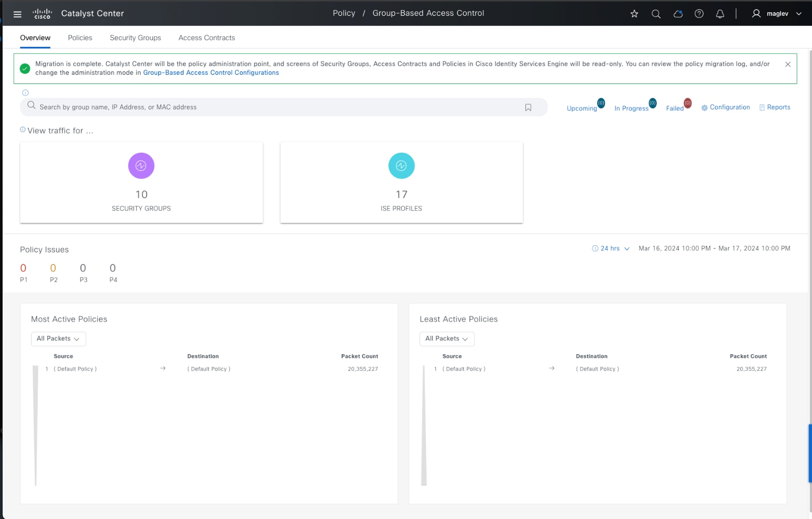Open the Access Contracts tab
The image size is (812, 519).
[x=207, y=38]
